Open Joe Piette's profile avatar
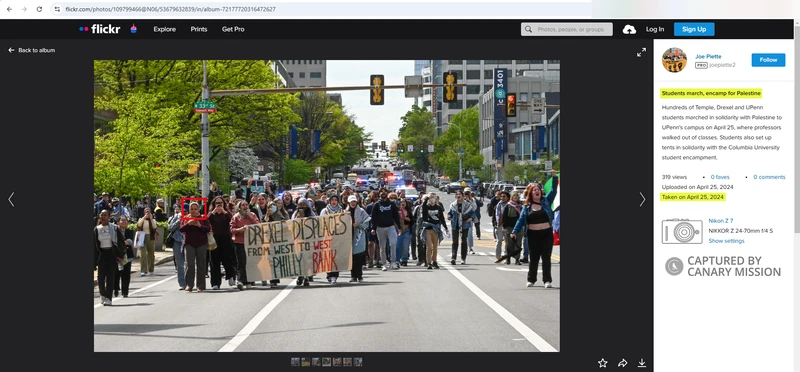This screenshot has width=800, height=372. pos(674,60)
